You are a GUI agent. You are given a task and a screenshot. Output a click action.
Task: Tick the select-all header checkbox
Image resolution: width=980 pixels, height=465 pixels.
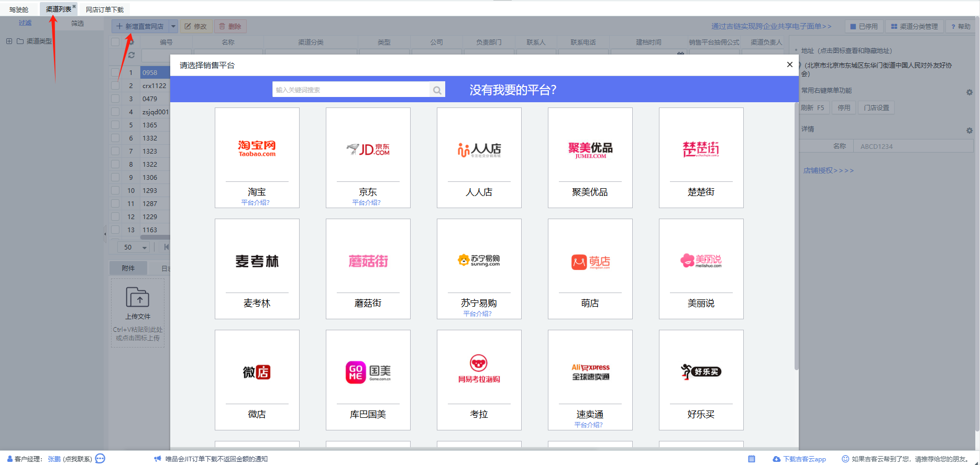(x=115, y=42)
